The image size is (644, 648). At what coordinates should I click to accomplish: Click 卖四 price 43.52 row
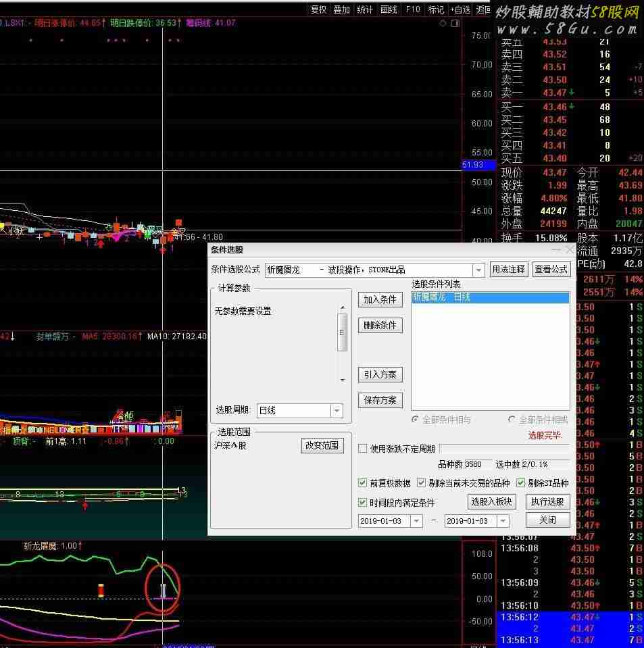click(554, 54)
